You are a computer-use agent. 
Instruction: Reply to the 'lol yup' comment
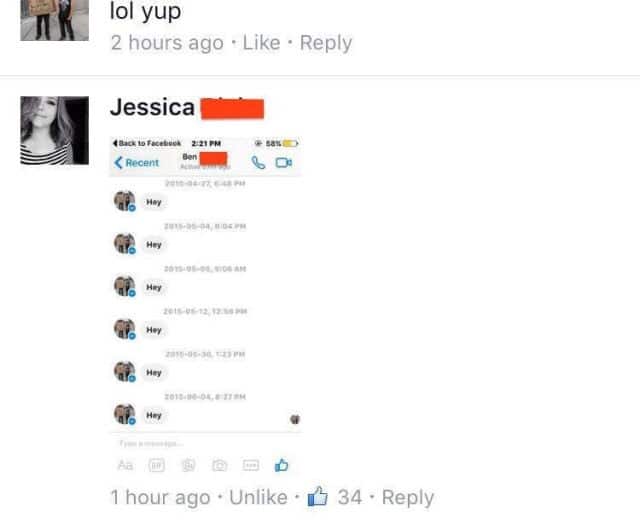tap(326, 43)
